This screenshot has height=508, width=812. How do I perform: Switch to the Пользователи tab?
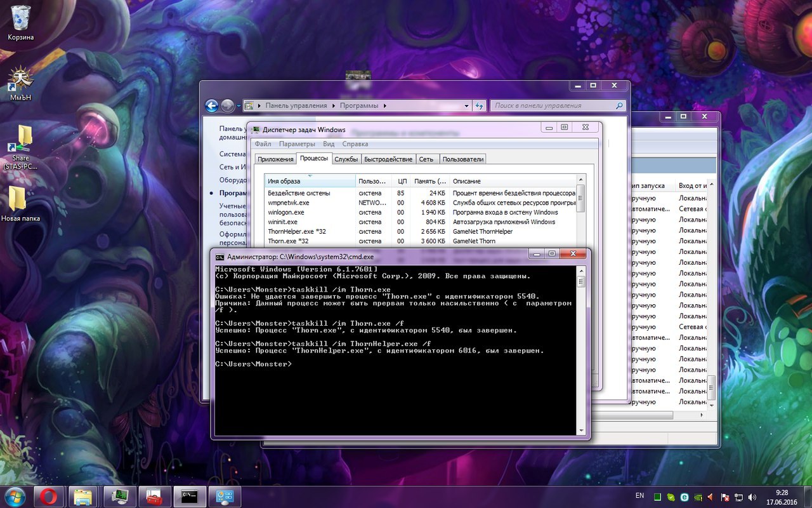coord(463,159)
